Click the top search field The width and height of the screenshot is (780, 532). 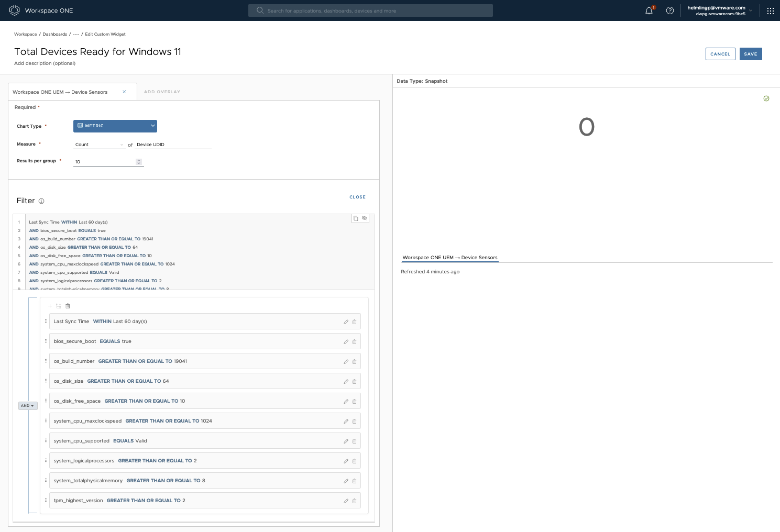point(370,10)
